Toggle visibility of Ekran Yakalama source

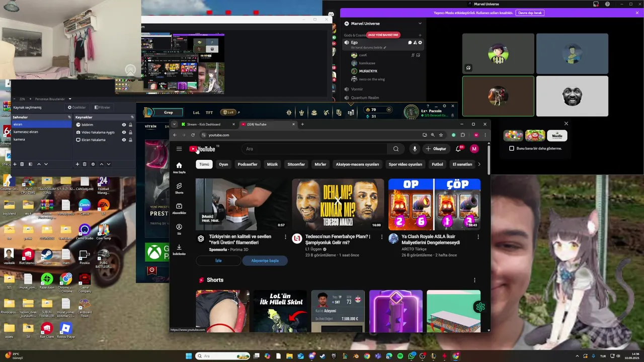coord(124,140)
